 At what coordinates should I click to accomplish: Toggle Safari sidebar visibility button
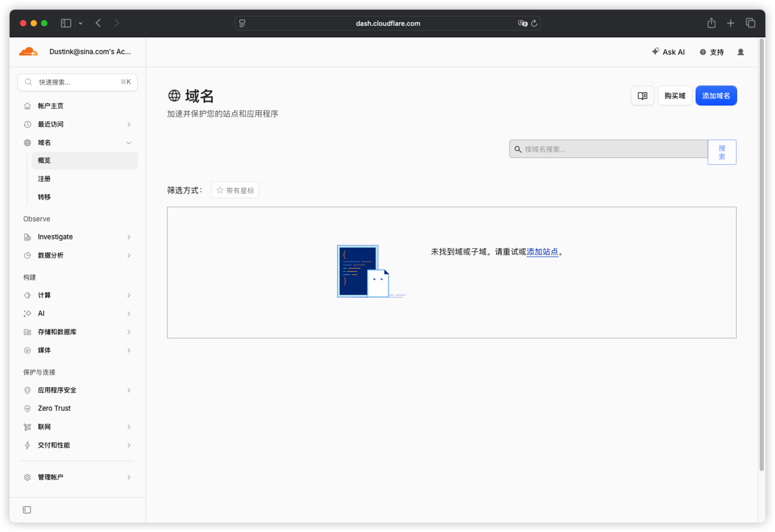(x=66, y=23)
